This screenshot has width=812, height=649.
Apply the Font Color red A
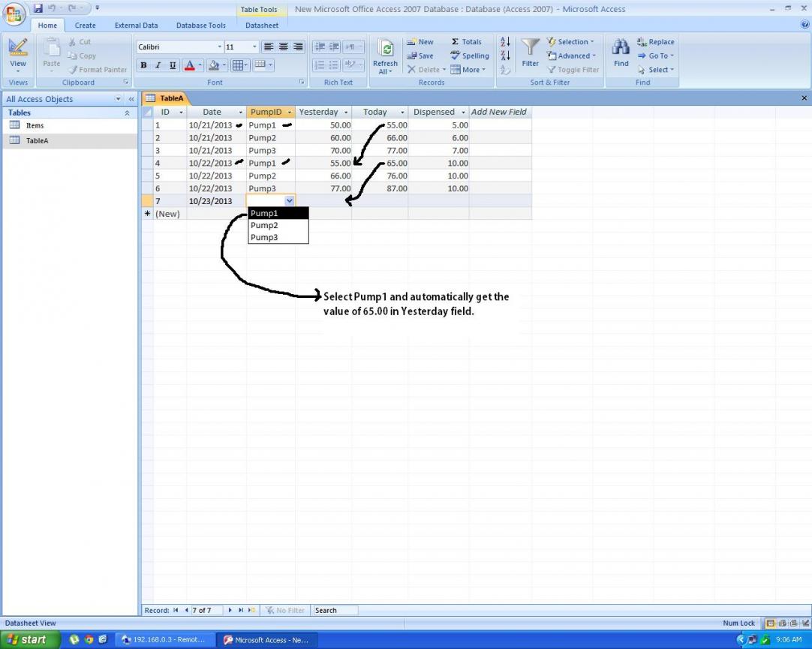click(x=190, y=65)
